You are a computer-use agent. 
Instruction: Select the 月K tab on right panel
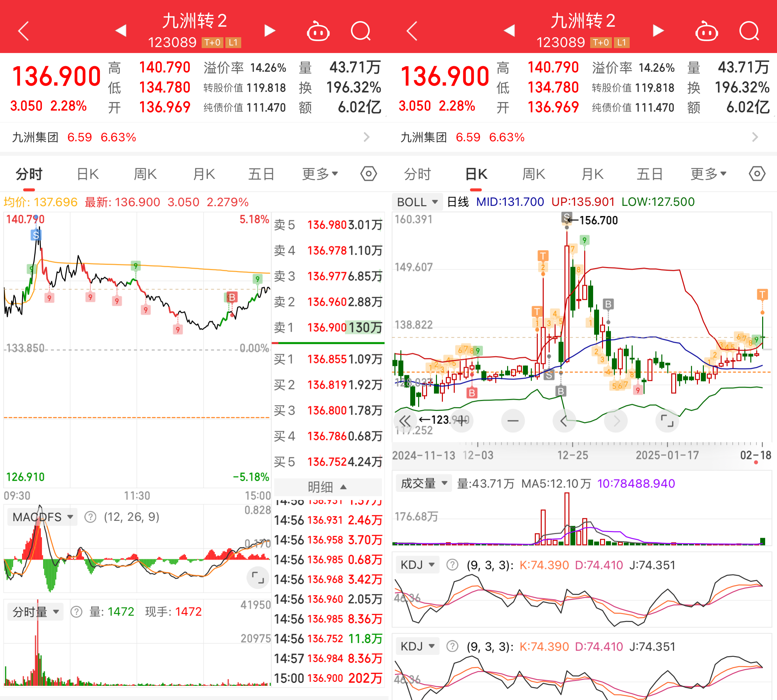pos(592,174)
